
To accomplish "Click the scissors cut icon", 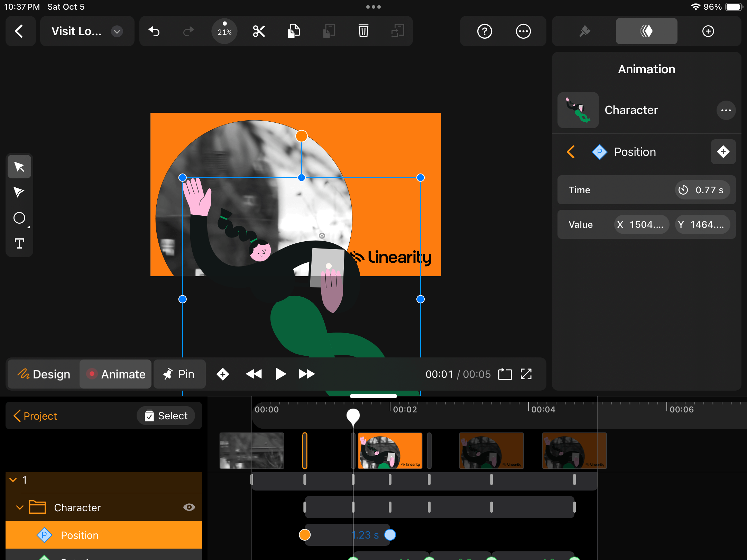I will point(259,31).
